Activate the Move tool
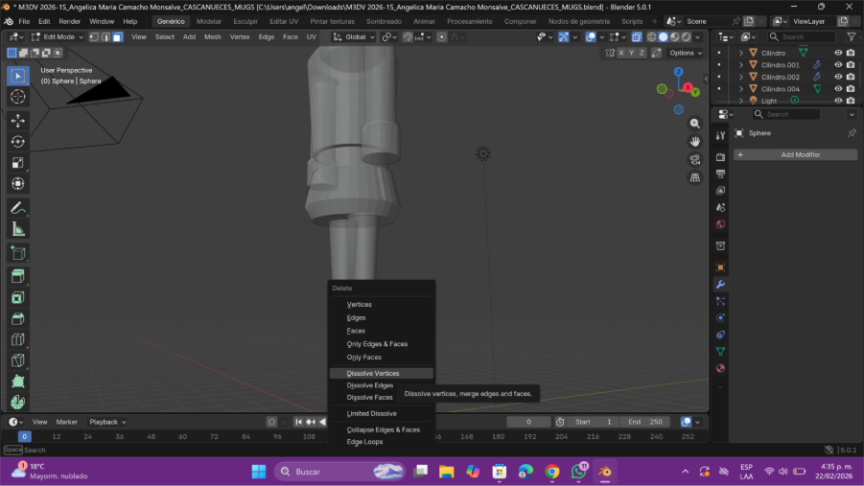This screenshot has width=864, height=486. coord(18,120)
